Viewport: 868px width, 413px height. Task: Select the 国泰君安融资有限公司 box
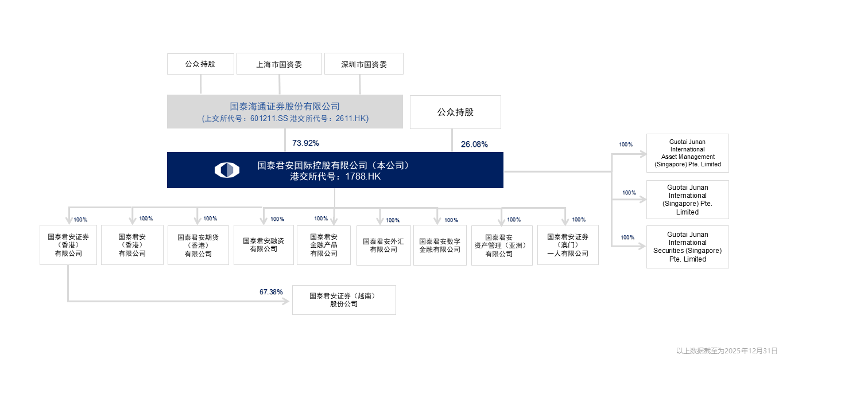point(263,245)
